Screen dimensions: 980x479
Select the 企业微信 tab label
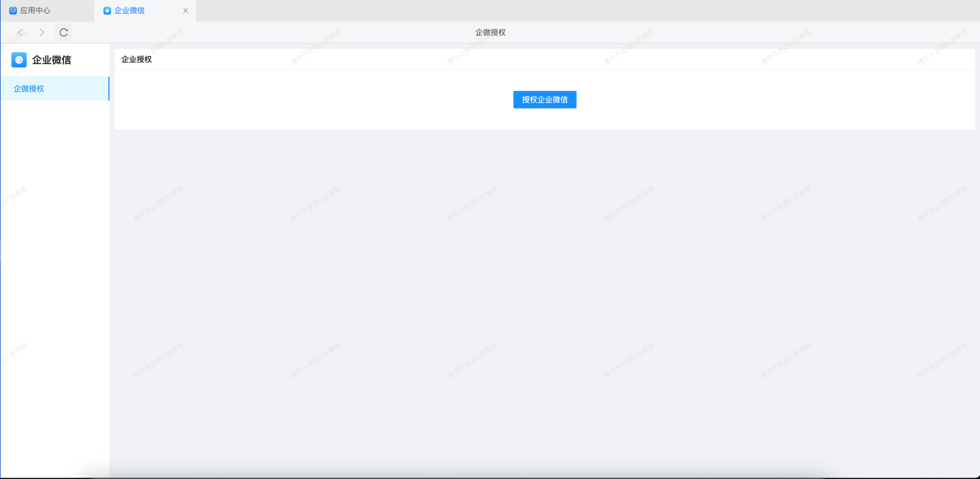point(129,10)
